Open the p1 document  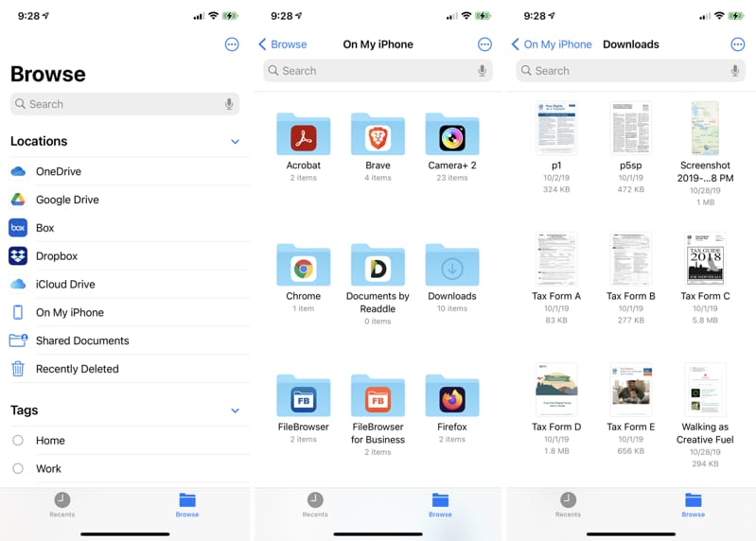pos(556,128)
